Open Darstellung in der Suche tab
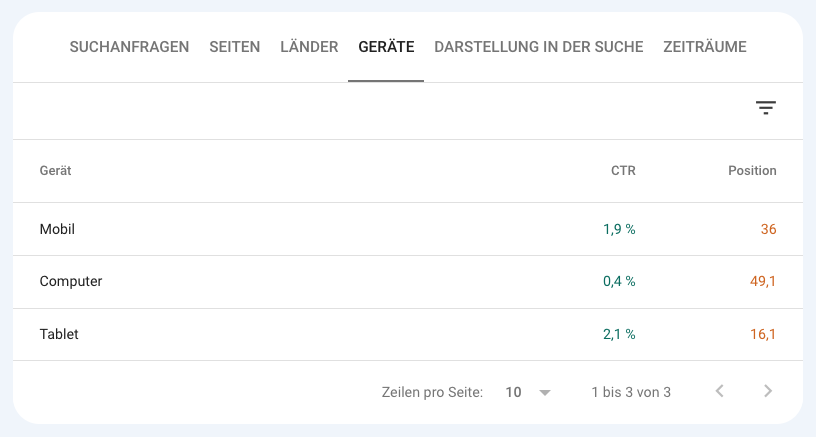This screenshot has width=816, height=437. (539, 47)
